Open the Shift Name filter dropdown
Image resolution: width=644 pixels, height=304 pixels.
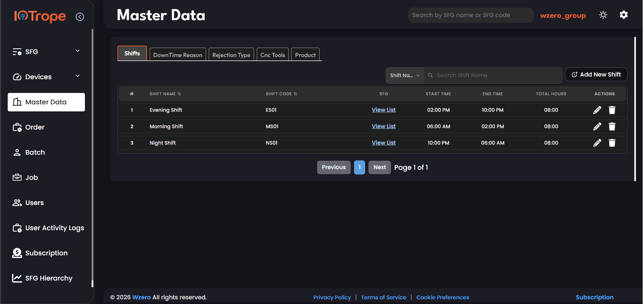click(405, 75)
